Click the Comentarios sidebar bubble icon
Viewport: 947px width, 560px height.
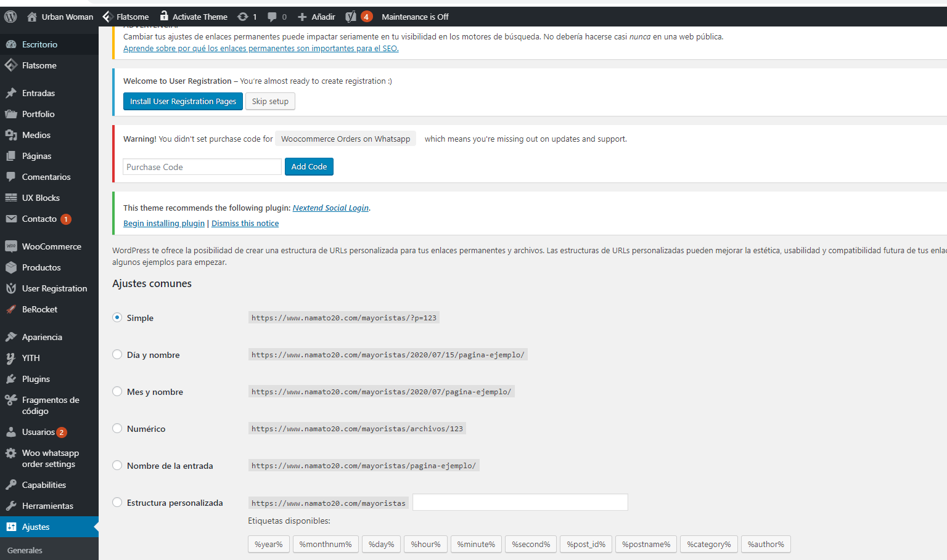[11, 177]
